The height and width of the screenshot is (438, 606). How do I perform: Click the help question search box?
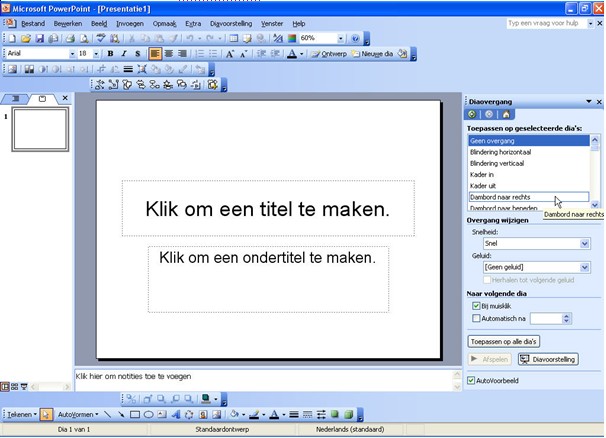[x=546, y=24]
